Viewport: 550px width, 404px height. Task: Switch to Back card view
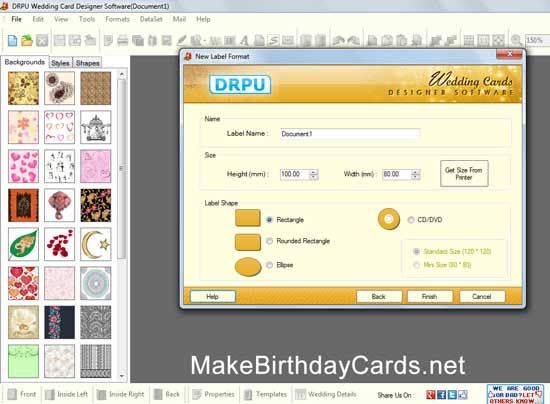point(167,394)
